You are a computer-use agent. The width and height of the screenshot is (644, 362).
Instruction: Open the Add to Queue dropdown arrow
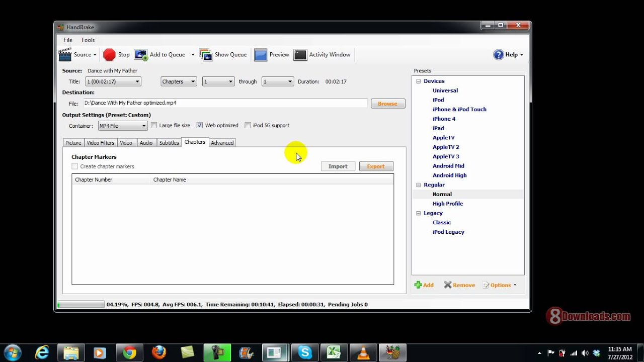193,55
